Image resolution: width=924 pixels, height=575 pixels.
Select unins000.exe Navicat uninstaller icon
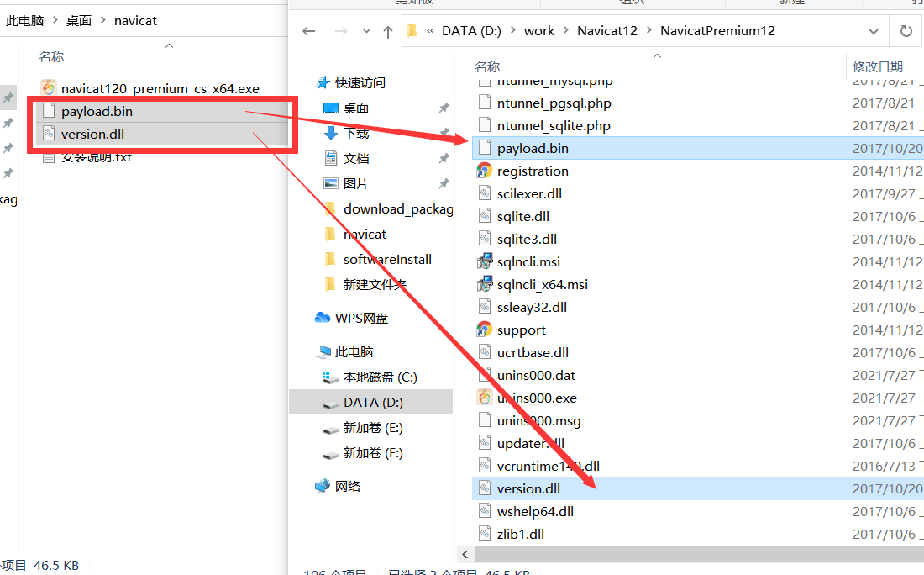coord(485,398)
